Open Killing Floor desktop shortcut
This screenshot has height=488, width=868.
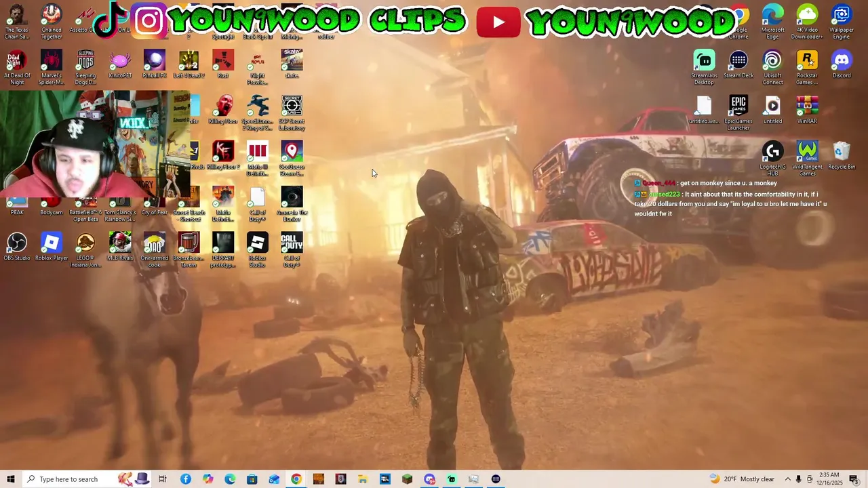pos(223,110)
